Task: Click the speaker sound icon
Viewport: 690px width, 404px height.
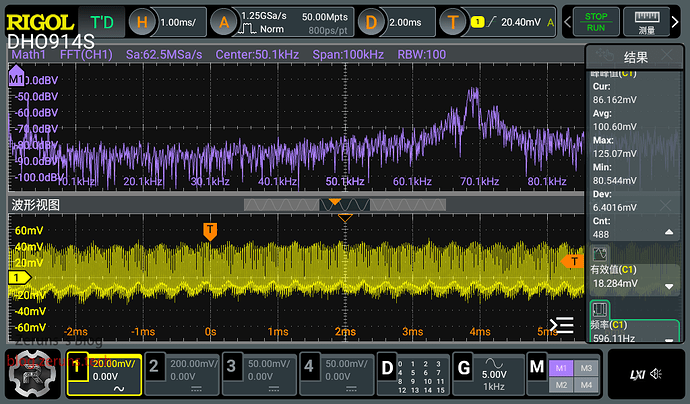Action: (x=657, y=375)
